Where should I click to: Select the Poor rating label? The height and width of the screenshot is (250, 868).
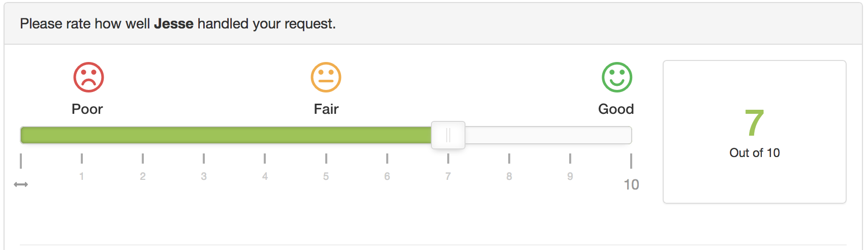pyautogui.click(x=87, y=109)
